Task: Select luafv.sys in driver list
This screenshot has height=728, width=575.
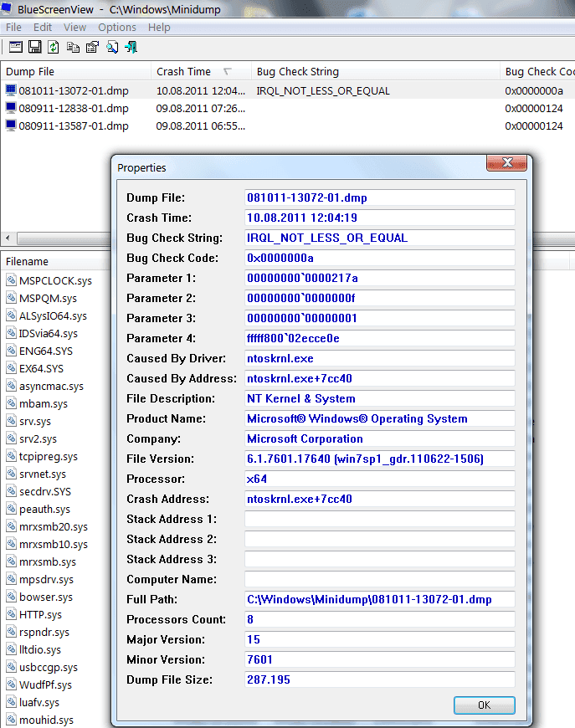Action: coord(39,702)
